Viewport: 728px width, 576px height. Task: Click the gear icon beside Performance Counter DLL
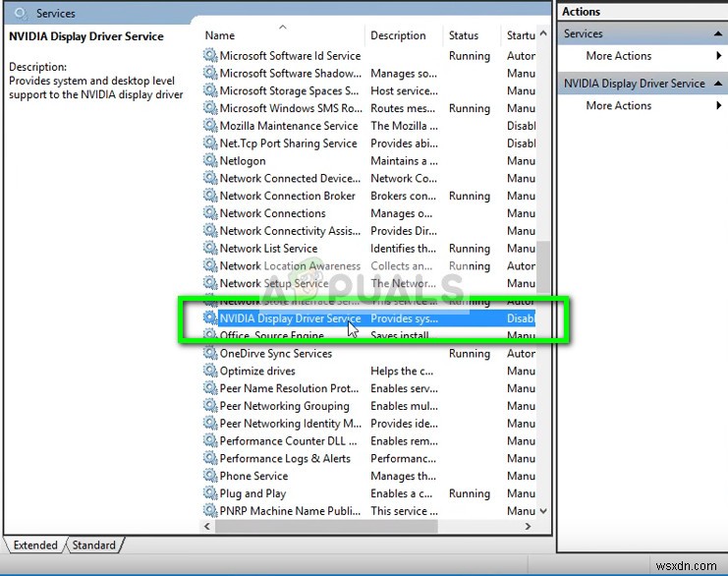(210, 440)
